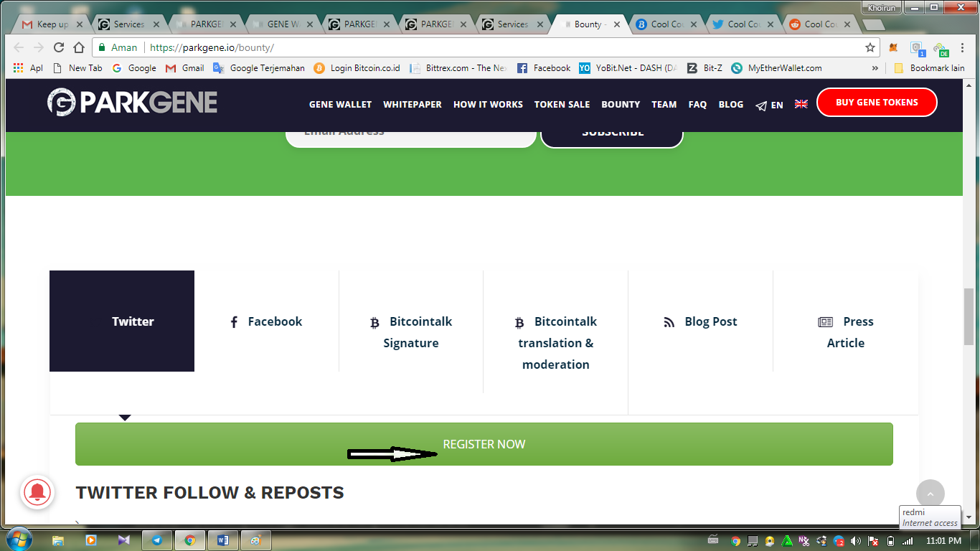Open the extension icon with the badge 1
Screen dimensions: 980x551
coord(918,49)
